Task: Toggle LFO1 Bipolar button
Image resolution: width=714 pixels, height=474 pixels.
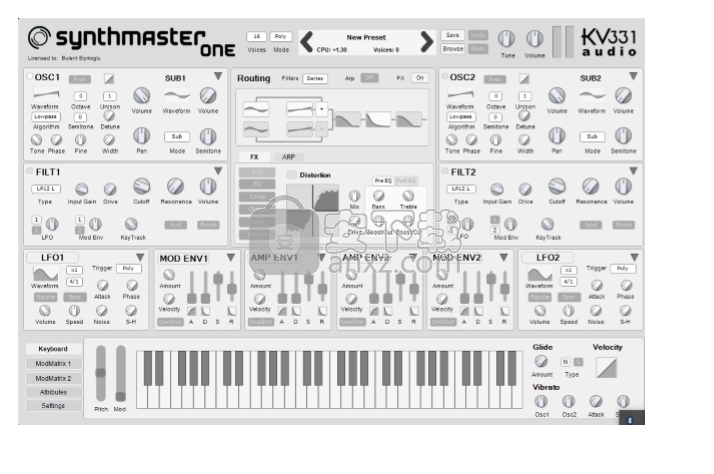Action: coord(46,297)
